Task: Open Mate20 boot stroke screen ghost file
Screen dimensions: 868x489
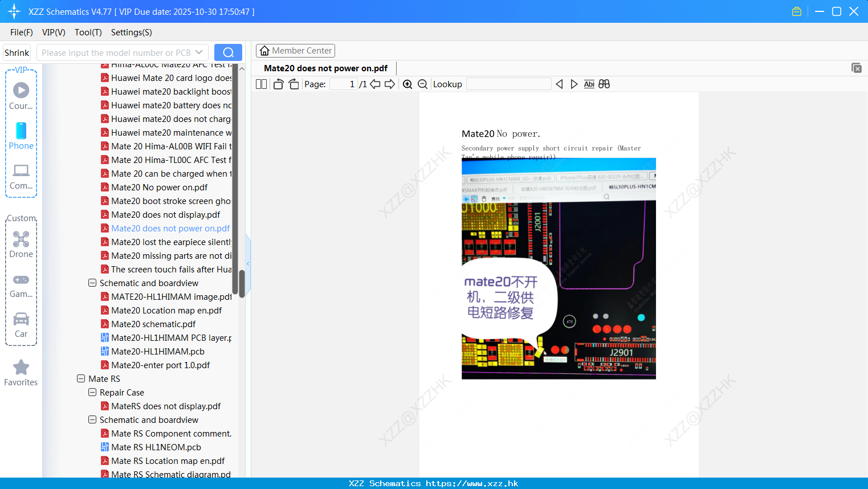Action: (171, 201)
